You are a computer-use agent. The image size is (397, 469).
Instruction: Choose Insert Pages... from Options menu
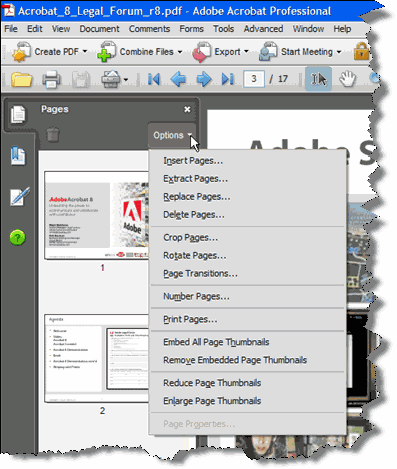pyautogui.click(x=247, y=161)
